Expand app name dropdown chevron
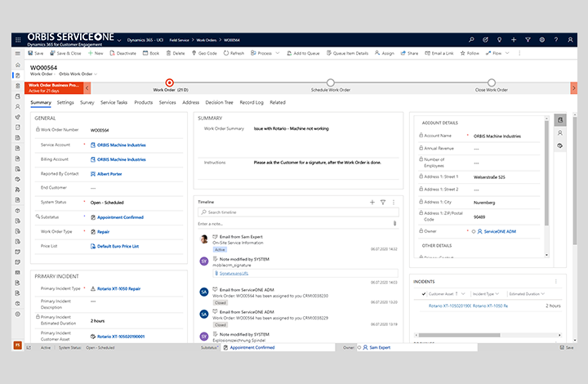 tap(119, 40)
